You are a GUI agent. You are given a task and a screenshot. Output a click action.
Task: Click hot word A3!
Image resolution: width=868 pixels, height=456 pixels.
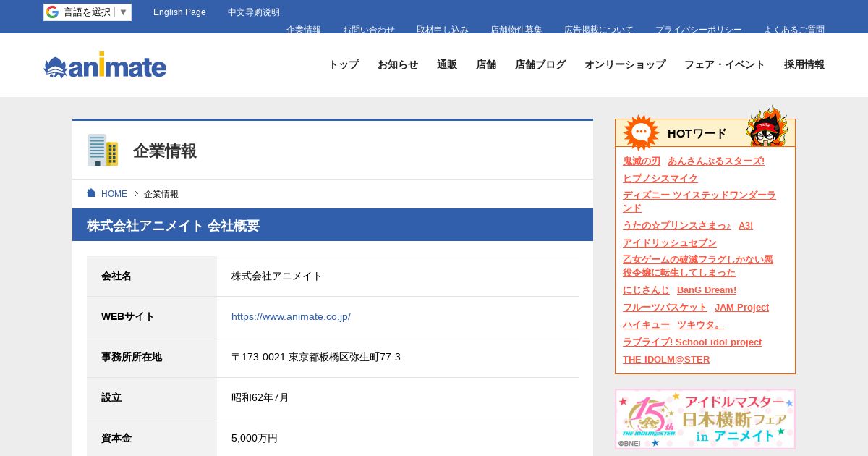click(x=746, y=225)
